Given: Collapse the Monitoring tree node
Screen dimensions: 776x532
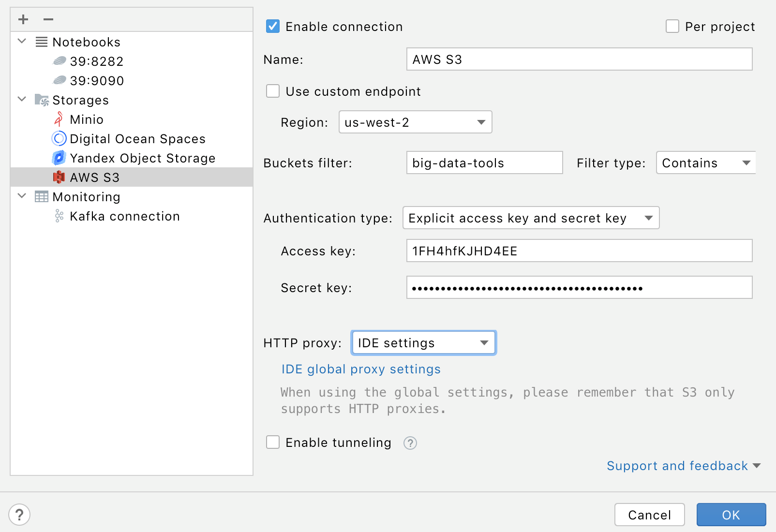Looking at the screenshot, I should coord(22,196).
